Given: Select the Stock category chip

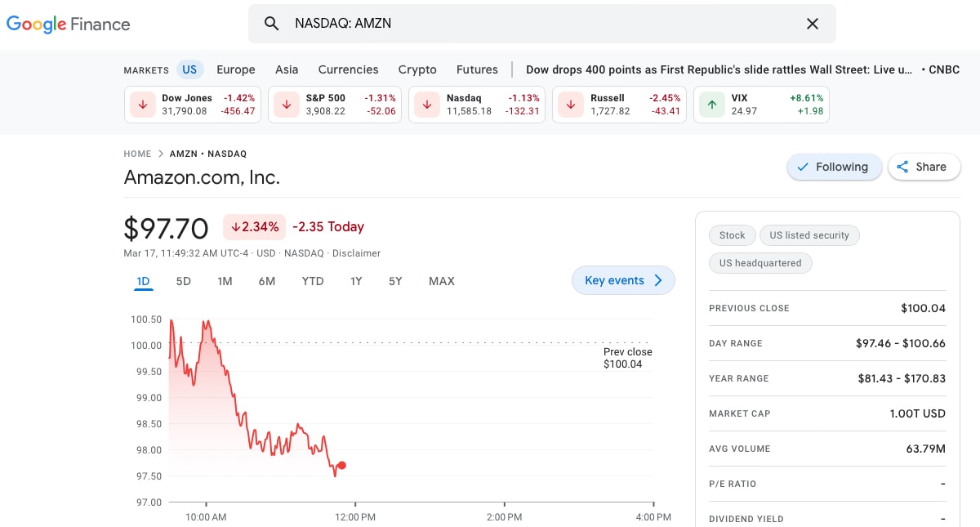Looking at the screenshot, I should click(732, 235).
